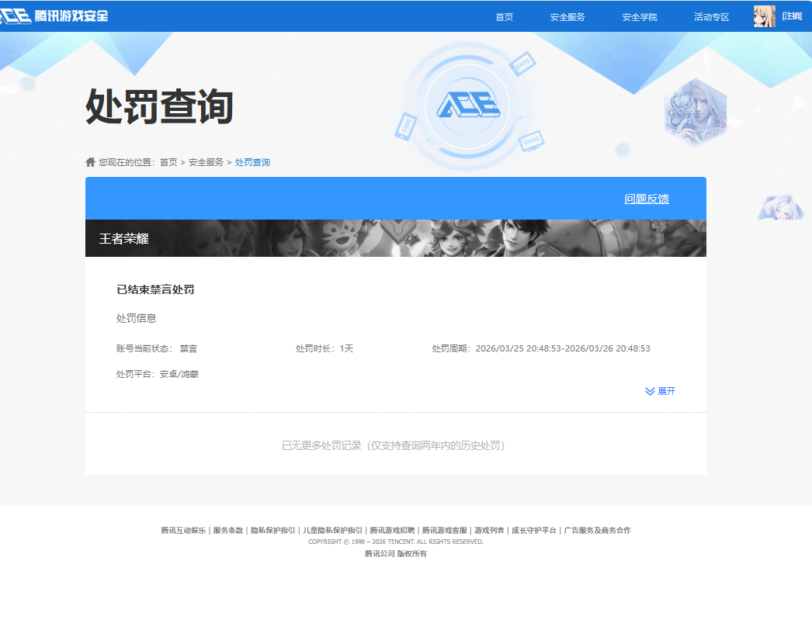
Task: Click the 处罚平台 安卓/鸿蒙 text
Action: point(158,374)
